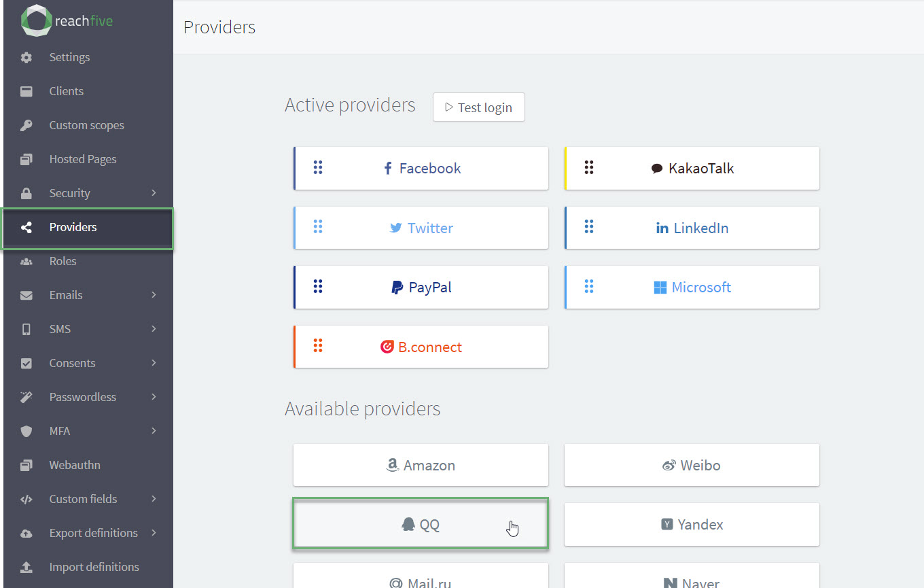This screenshot has width=924, height=588.
Task: Click the Import definitions upload icon
Action: pos(26,567)
